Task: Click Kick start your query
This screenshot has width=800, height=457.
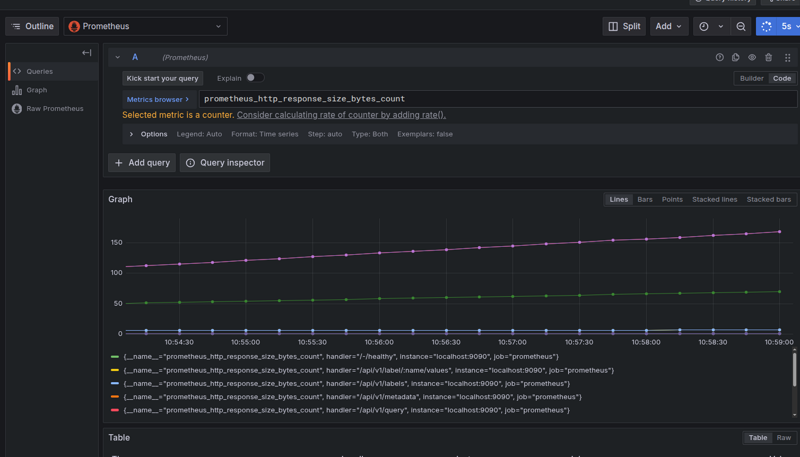Action: 163,78
